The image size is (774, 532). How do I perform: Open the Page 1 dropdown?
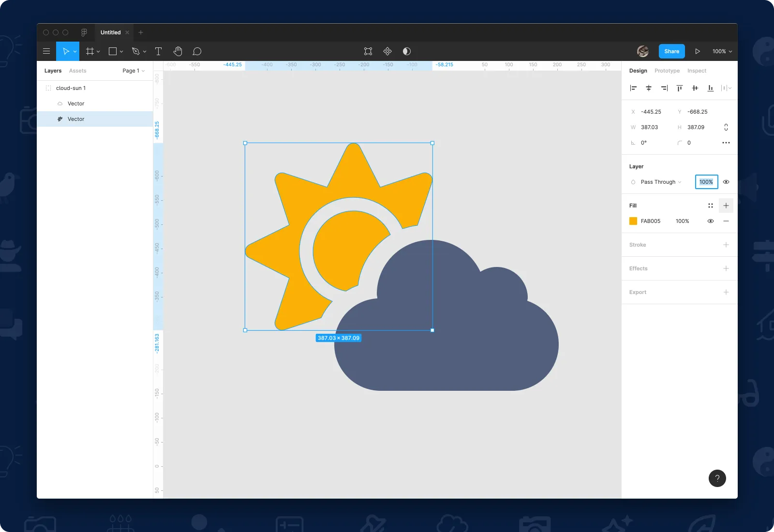point(134,71)
